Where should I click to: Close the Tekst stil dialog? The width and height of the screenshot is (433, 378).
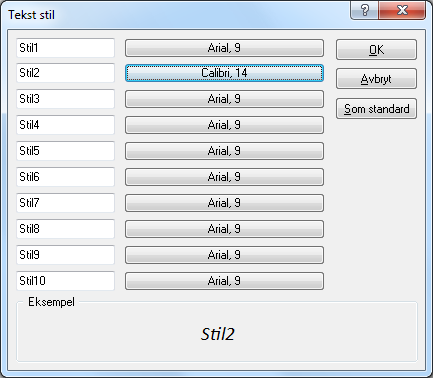402,10
